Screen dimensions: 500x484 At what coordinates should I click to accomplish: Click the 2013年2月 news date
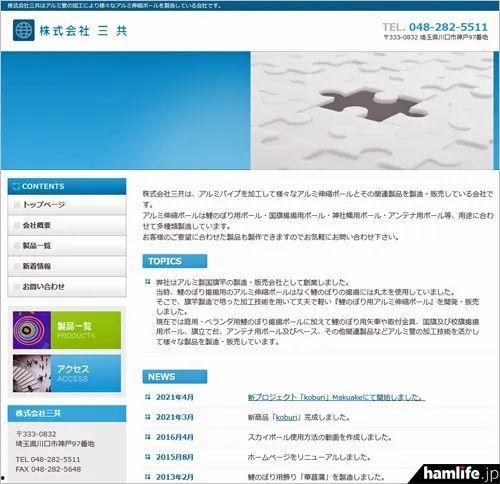(x=175, y=477)
